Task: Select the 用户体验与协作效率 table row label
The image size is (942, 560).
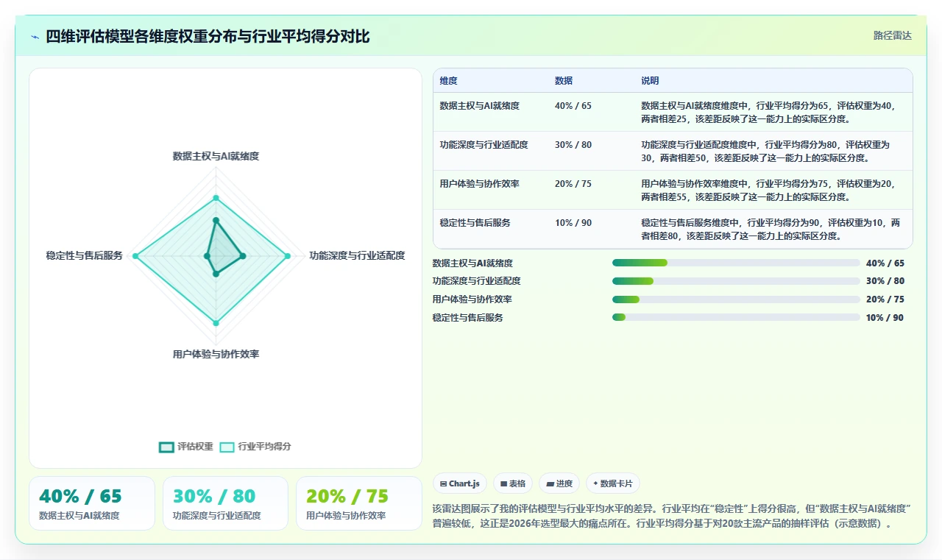Action: click(x=479, y=184)
